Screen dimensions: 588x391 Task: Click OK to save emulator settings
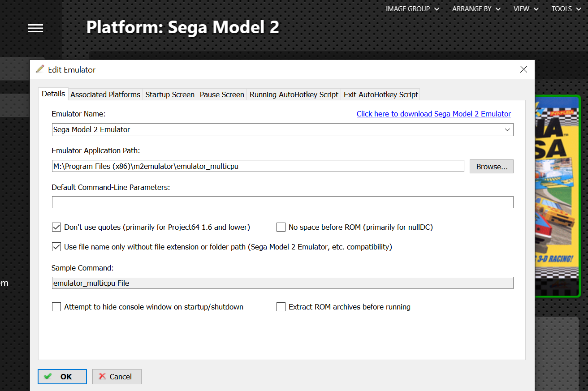(62, 377)
